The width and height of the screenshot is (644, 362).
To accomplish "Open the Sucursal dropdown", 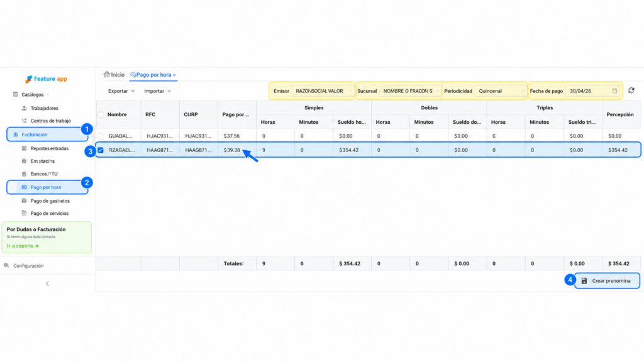I will (x=411, y=91).
